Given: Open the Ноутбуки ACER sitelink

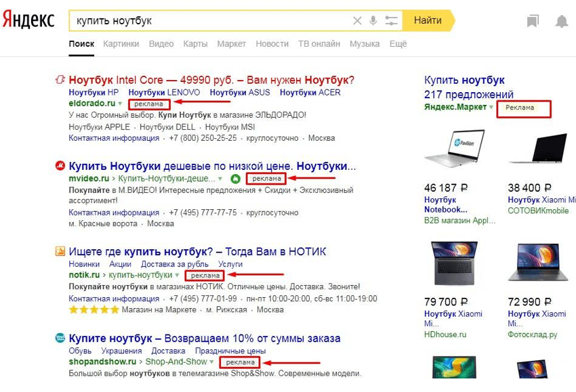Looking at the screenshot, I should tap(310, 93).
